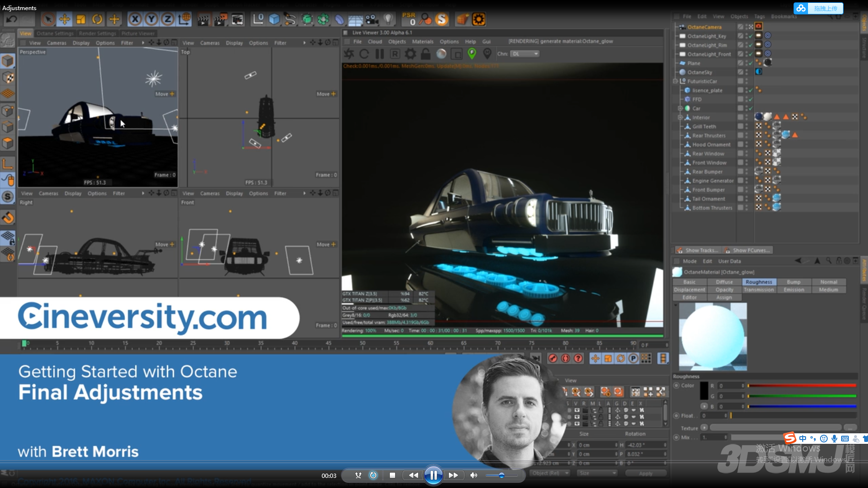Toggle Live Viewer lock resolution icon
Screen dimensions: 868x488
pyautogui.click(x=426, y=54)
